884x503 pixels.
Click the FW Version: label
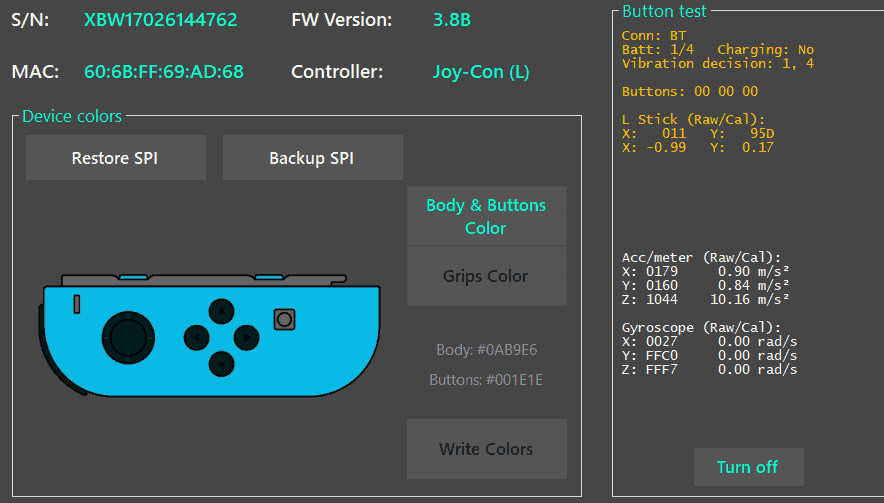tap(342, 20)
